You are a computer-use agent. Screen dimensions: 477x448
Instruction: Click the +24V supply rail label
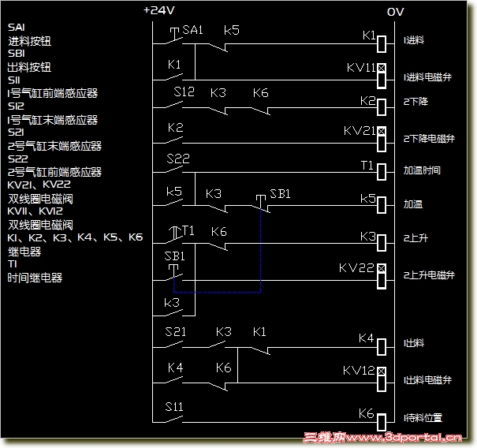[159, 10]
